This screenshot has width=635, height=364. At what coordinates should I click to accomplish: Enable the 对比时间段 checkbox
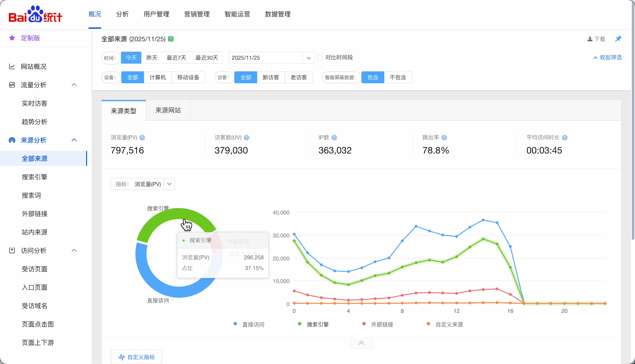[x=320, y=57]
